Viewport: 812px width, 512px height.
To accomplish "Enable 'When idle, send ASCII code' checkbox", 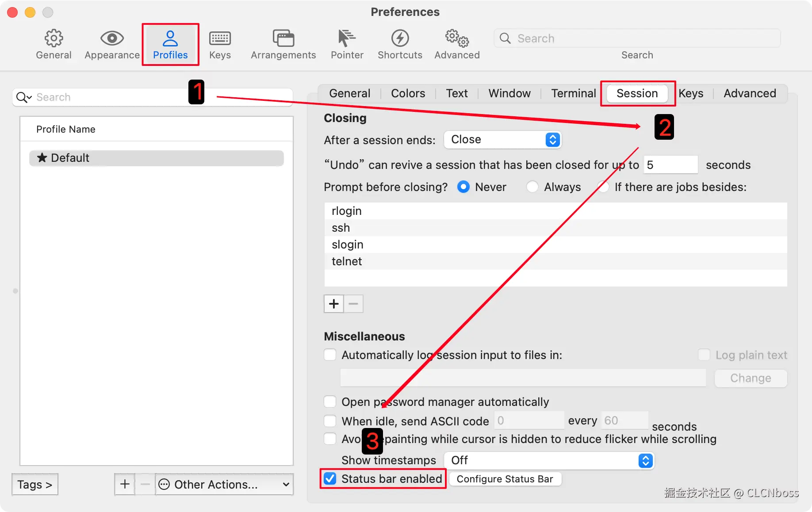I will (x=330, y=421).
